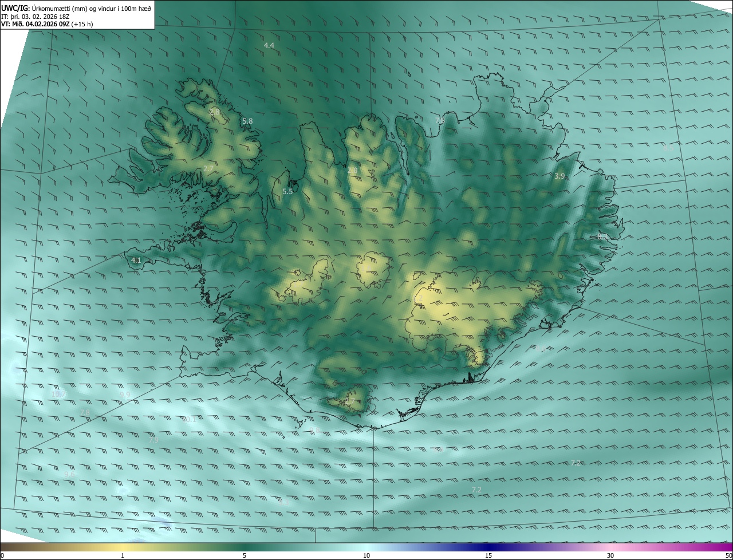Click the colour scale tick labelled 5
Screen dimensions: 733x560
pos(245,555)
